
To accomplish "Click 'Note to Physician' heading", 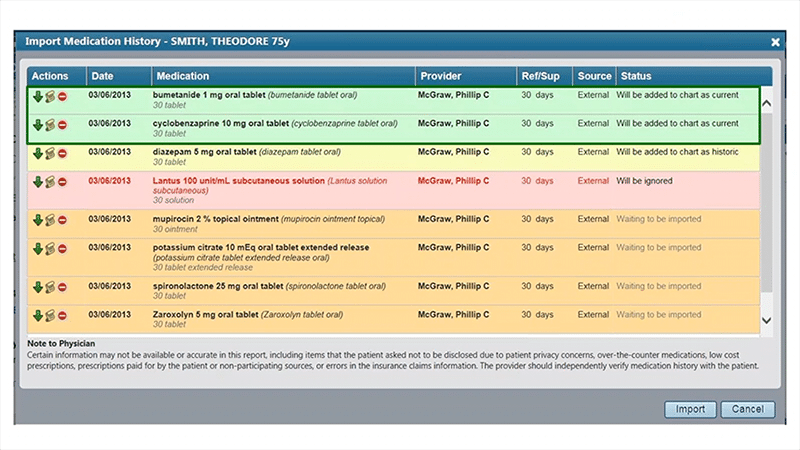I will (61, 344).
